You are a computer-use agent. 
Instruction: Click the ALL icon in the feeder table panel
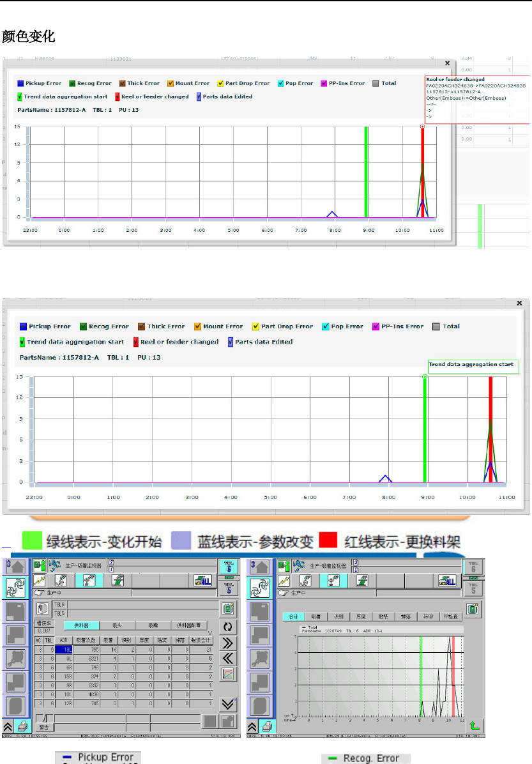[202, 580]
